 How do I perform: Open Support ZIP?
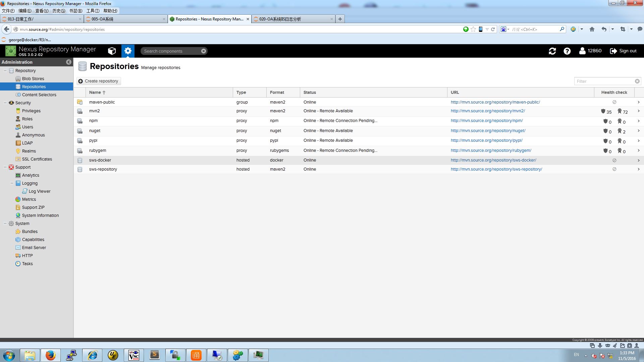click(33, 207)
